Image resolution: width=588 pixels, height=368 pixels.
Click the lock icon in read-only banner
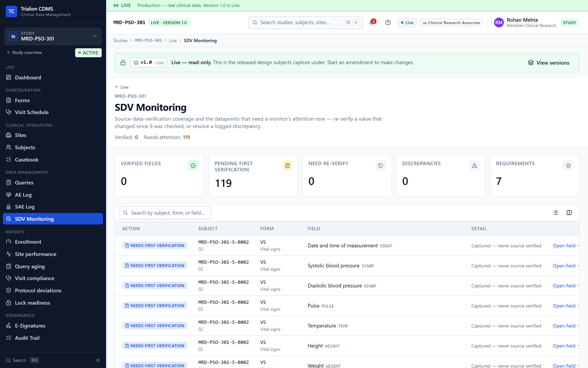(x=123, y=63)
